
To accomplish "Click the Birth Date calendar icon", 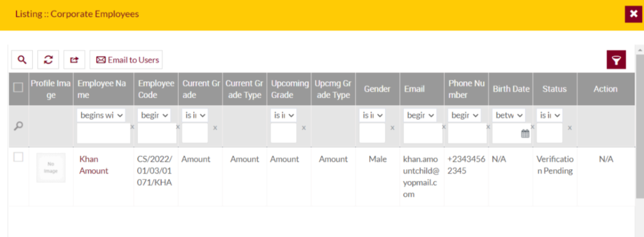I will pos(525,133).
